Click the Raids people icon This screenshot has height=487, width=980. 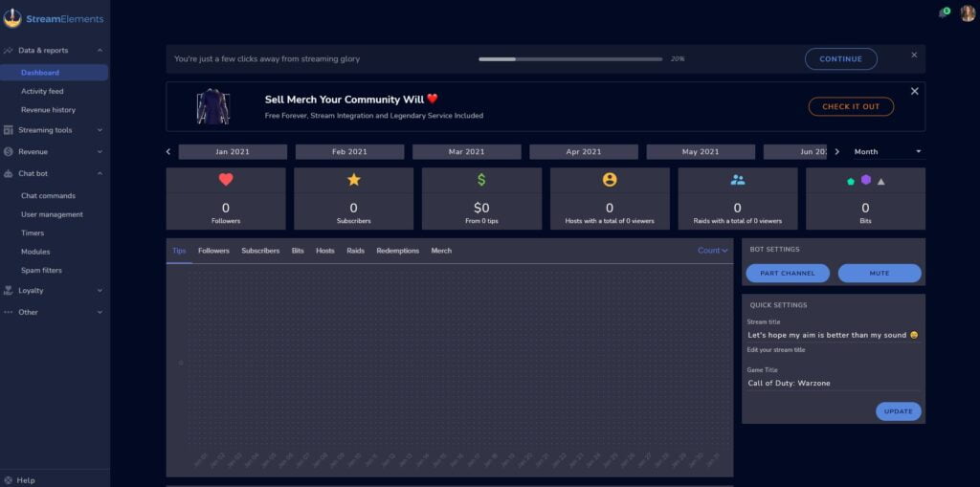(x=738, y=180)
